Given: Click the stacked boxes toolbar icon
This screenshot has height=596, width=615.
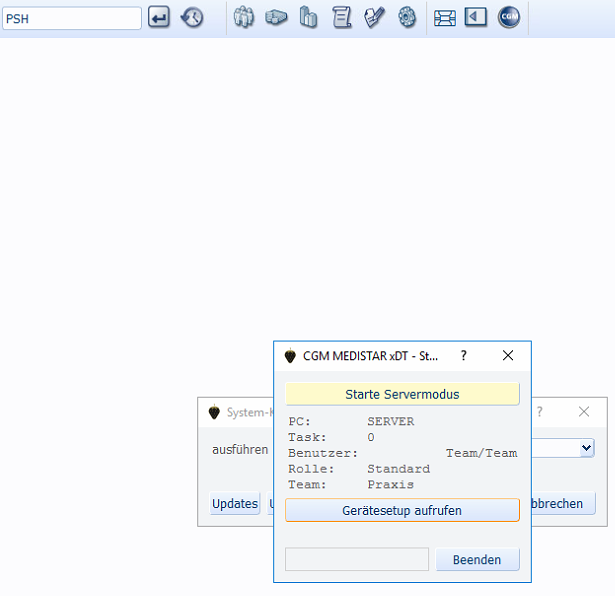Looking at the screenshot, I should [277, 18].
